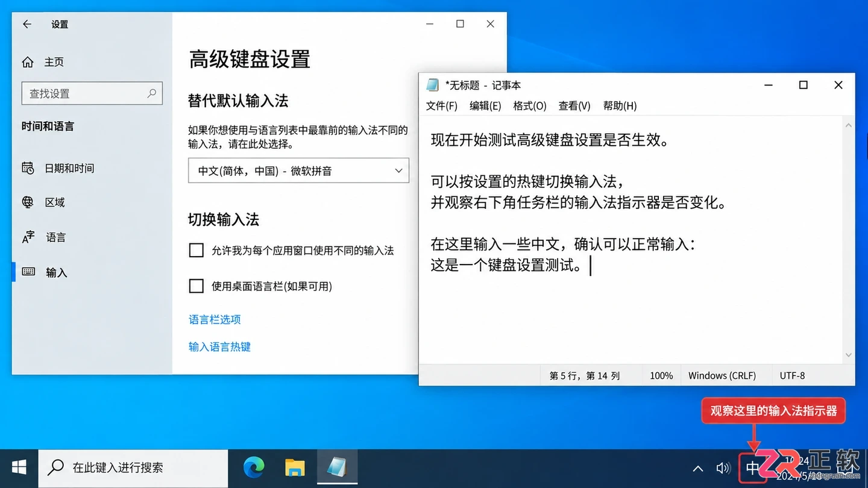Click Notepad's scrollbar down arrow
Screen dimensions: 868x488
coord(848,355)
